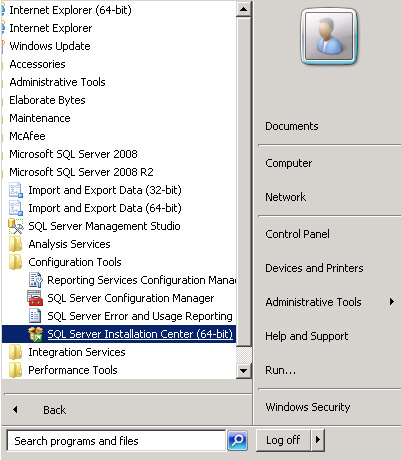
Task: Go Back to the main Start menu
Action: 55,410
